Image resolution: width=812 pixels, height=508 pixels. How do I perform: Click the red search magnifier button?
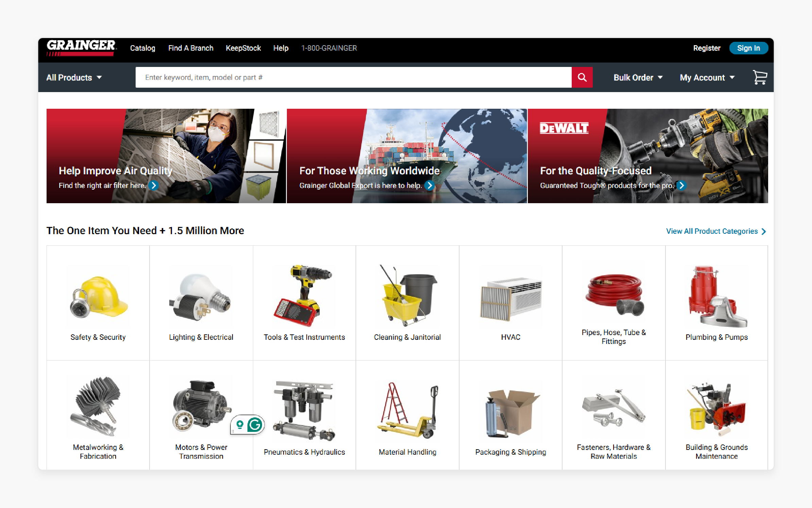click(x=582, y=77)
